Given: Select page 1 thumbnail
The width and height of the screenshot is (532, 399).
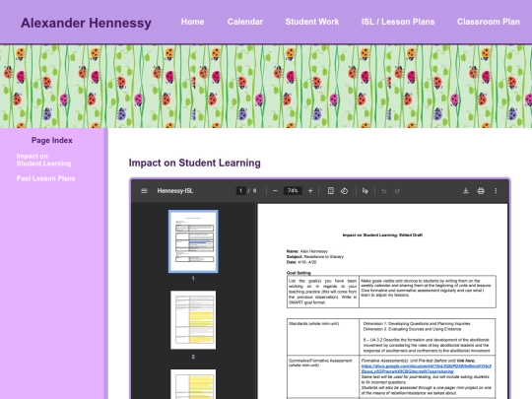Looking at the screenshot, I should click(x=193, y=241).
